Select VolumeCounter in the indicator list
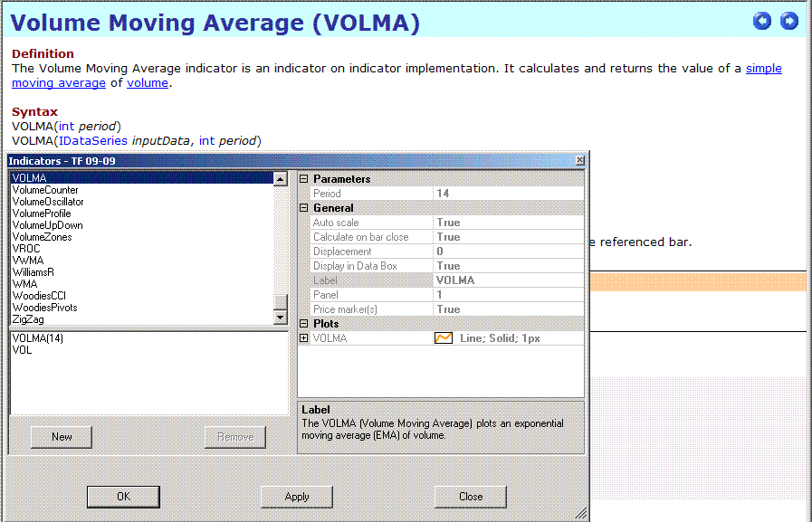 click(x=142, y=190)
